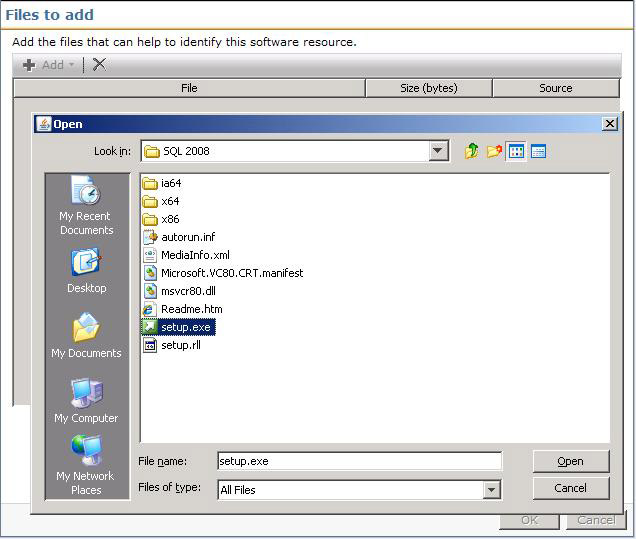Switch to List view icon
This screenshot has height=539, width=636.
click(516, 152)
